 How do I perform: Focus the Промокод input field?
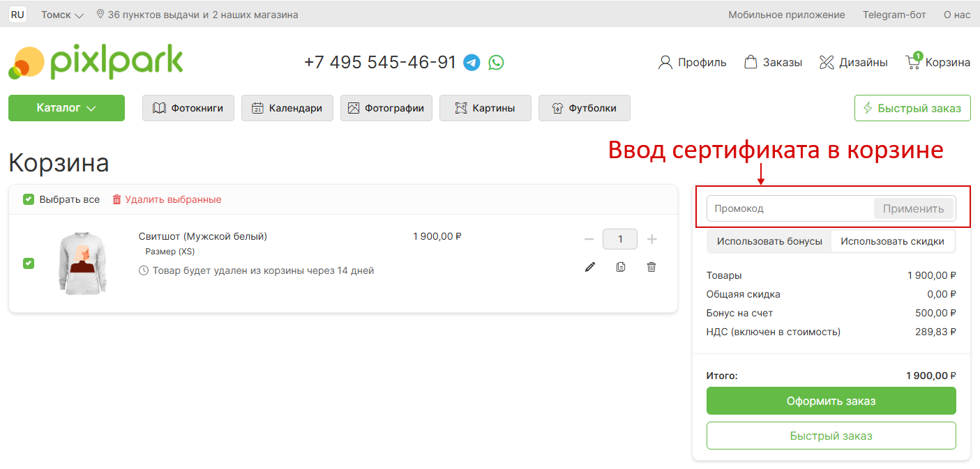tap(790, 208)
